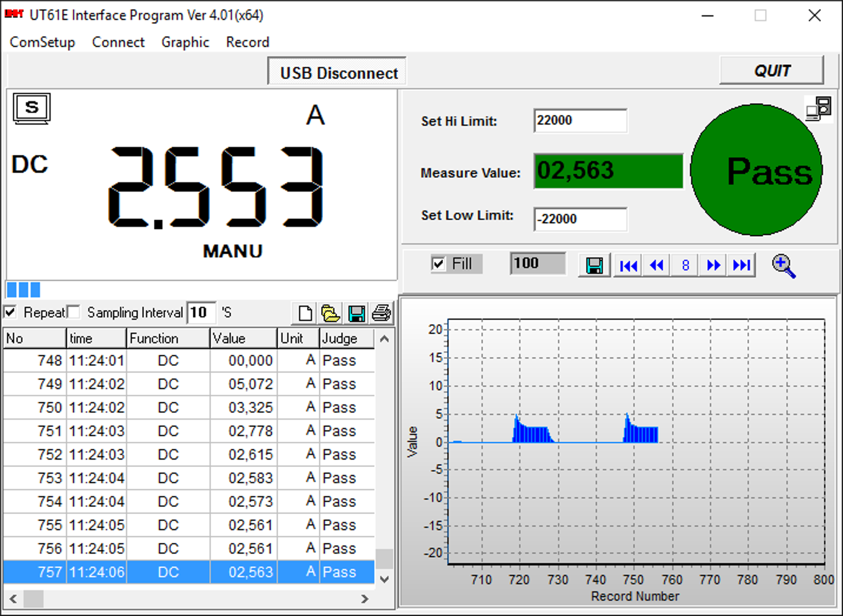
Task: Select record row 754 with value 02,573
Action: [189, 502]
